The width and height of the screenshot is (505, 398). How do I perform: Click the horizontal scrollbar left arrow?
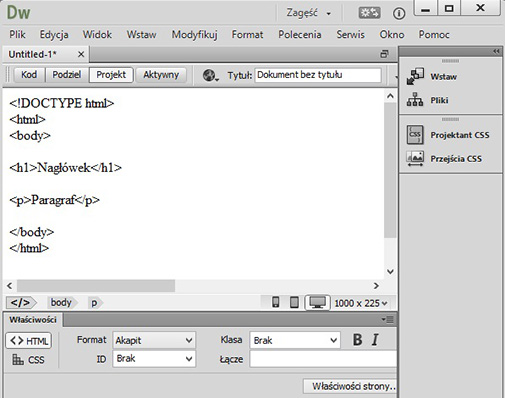click(10, 286)
